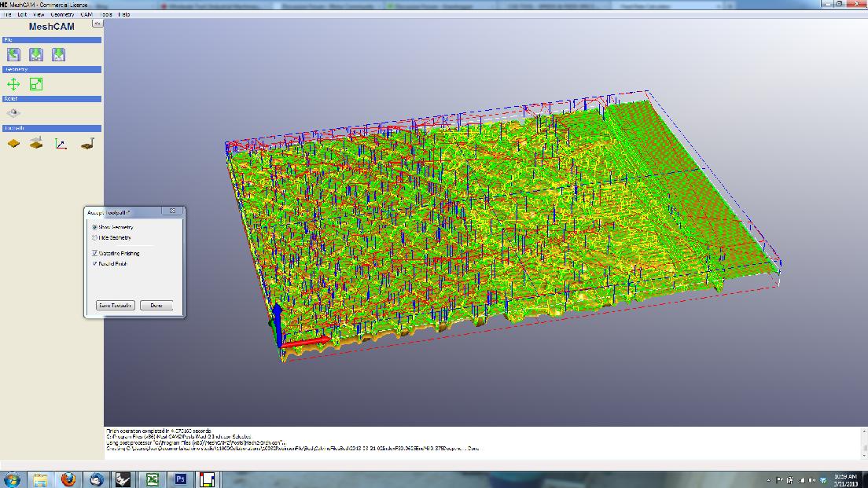Click the Toolpath section header in sidebar
The height and width of the screenshot is (488, 868).
click(x=52, y=128)
